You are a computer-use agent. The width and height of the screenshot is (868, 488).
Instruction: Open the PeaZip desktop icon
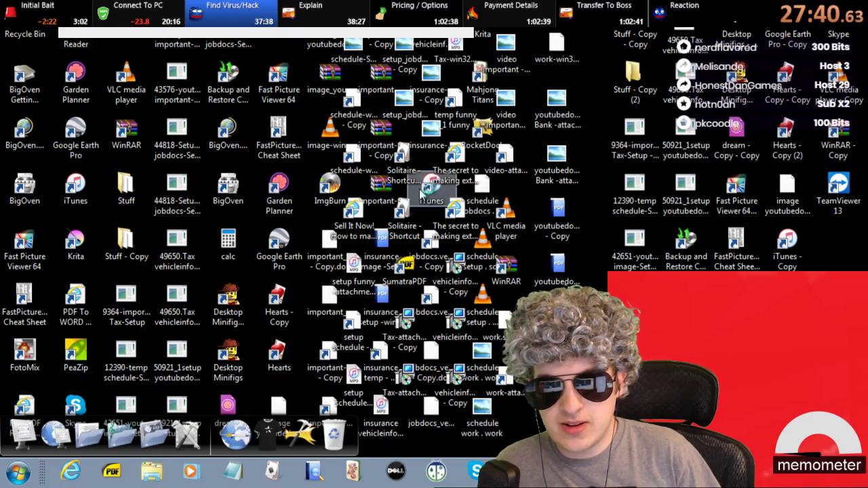75,356
